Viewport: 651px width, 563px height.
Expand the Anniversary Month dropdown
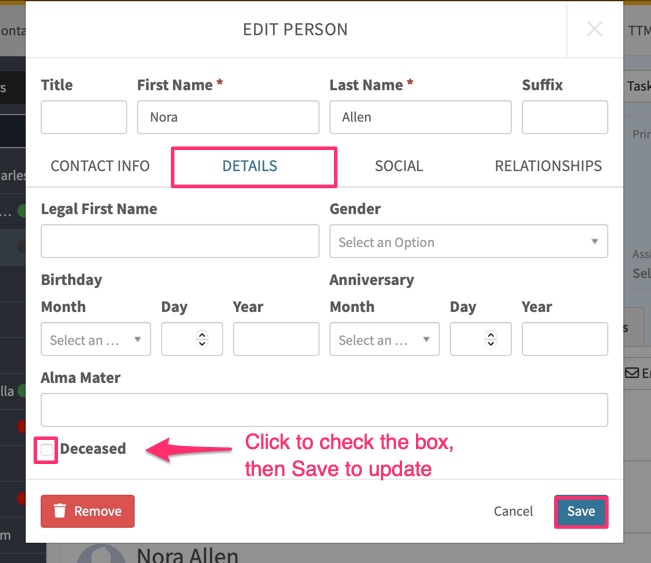(384, 340)
